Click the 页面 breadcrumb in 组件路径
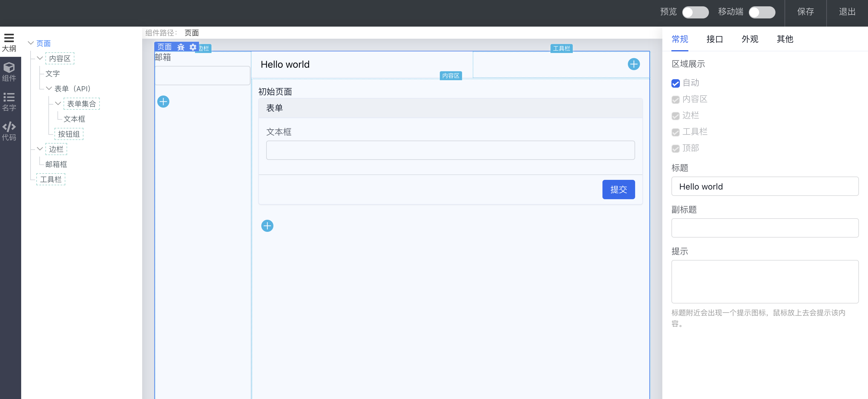Image resolution: width=868 pixels, height=399 pixels. [192, 33]
